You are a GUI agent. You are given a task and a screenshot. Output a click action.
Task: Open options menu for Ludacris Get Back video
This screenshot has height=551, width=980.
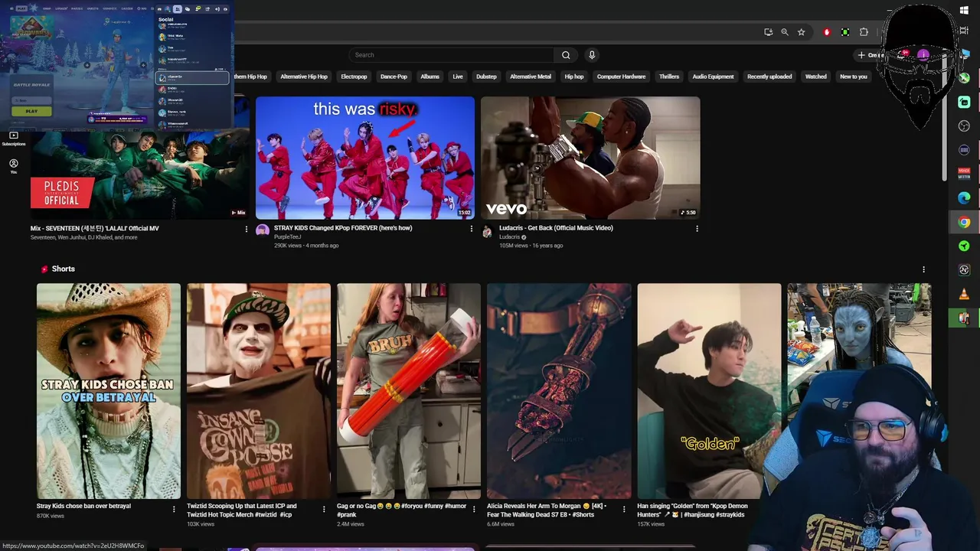(x=697, y=229)
